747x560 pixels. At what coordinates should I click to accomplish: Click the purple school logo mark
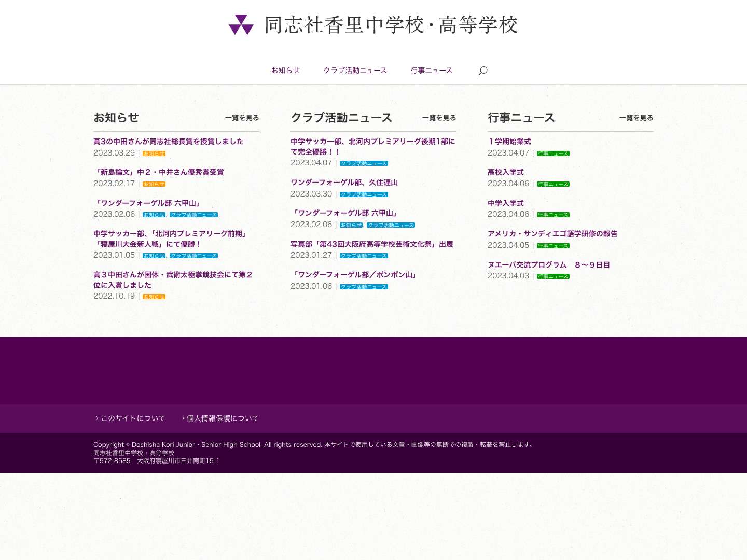(241, 25)
